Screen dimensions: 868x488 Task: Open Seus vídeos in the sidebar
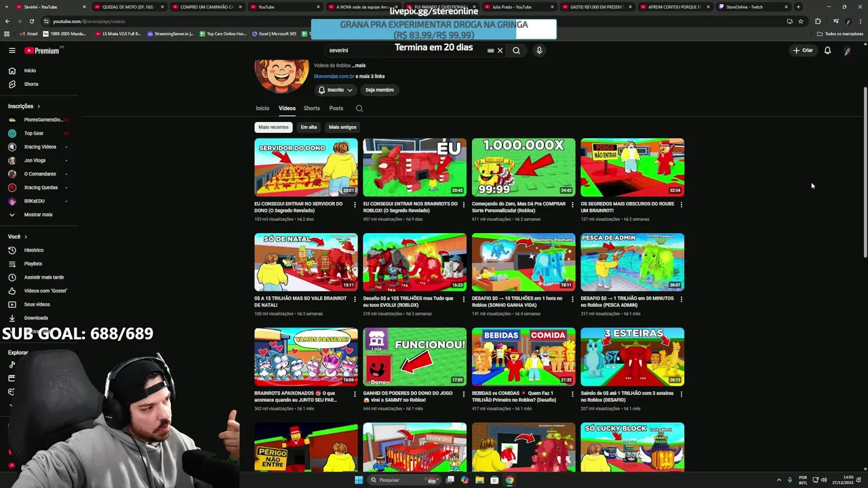37,304
